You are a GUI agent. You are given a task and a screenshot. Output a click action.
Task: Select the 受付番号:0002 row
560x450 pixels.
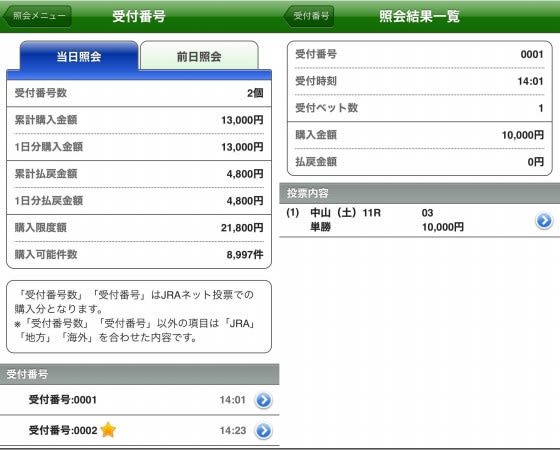tap(140, 431)
